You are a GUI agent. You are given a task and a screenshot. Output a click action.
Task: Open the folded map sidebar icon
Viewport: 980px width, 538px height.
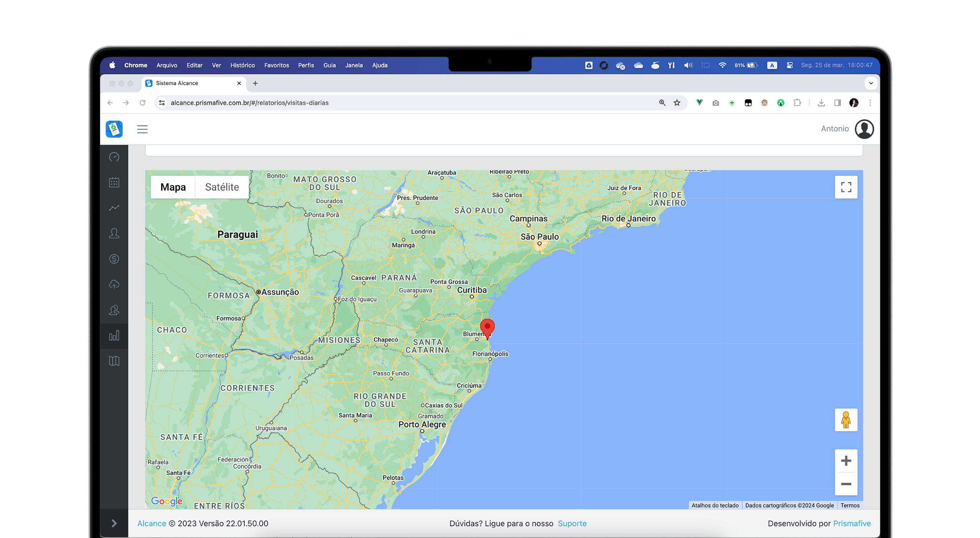click(x=114, y=361)
